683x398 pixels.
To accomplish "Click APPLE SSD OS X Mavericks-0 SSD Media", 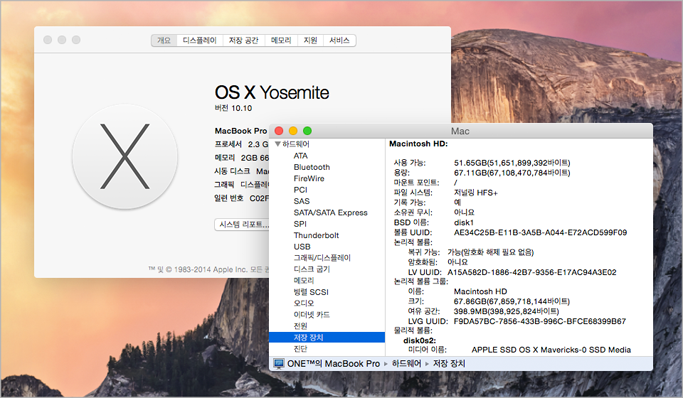I will tap(551, 350).
